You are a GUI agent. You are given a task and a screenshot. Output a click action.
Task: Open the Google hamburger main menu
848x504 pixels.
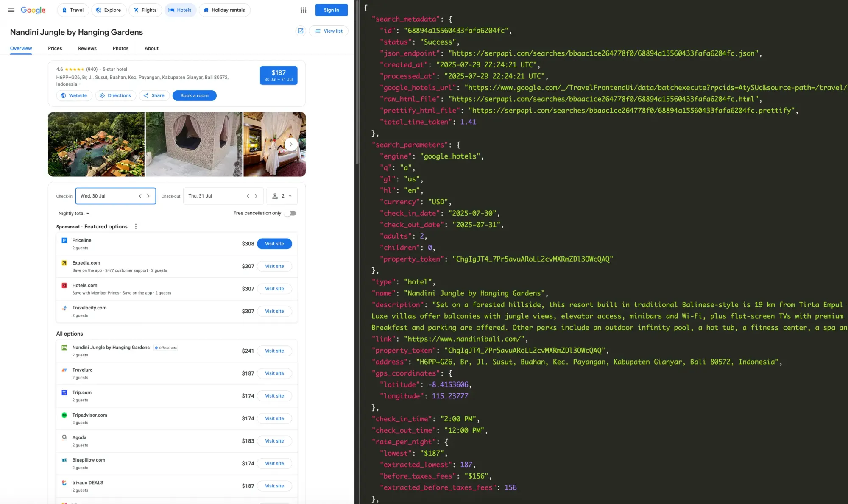click(11, 10)
